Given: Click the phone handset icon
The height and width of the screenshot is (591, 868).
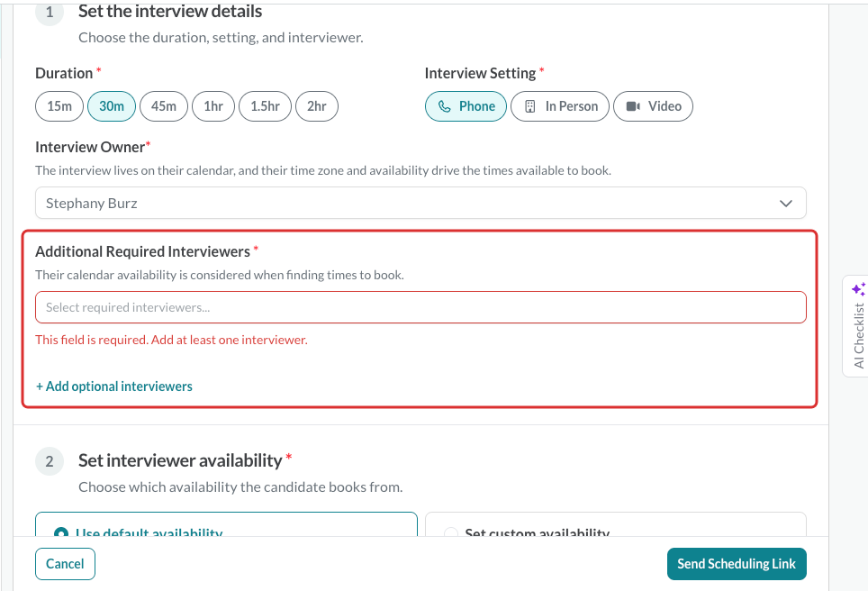Looking at the screenshot, I should [445, 106].
